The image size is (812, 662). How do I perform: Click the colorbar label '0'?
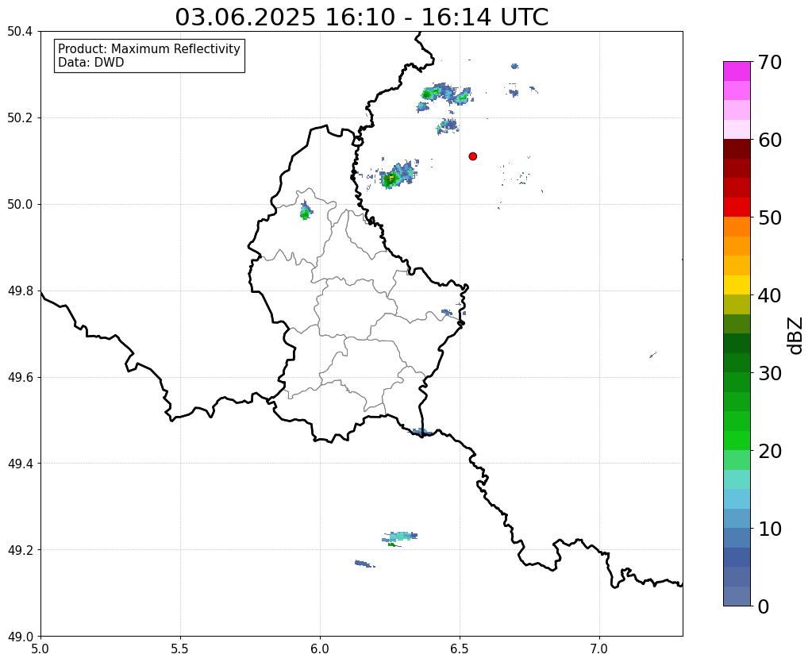(x=764, y=606)
